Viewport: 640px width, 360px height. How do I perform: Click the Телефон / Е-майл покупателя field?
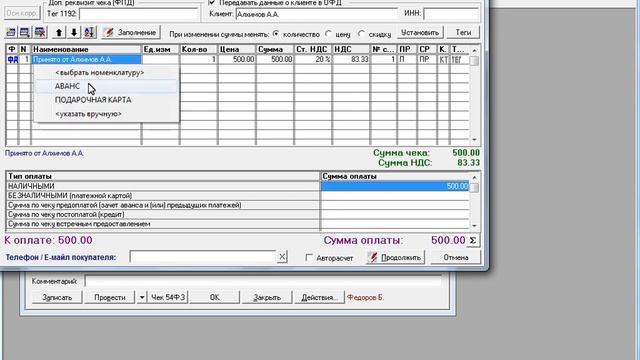point(203,257)
